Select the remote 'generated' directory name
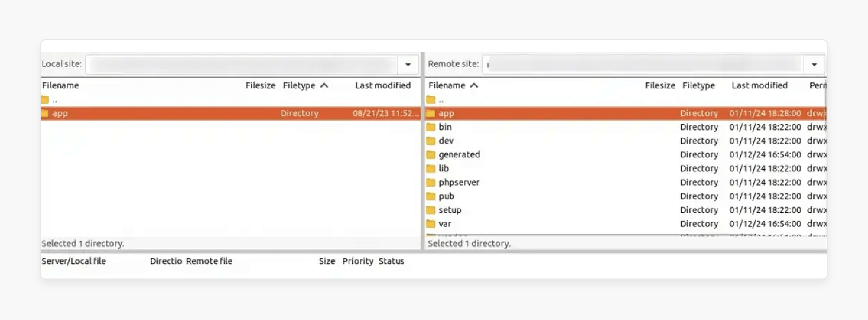Screen dimensions: 868x320 pyautogui.click(x=459, y=155)
